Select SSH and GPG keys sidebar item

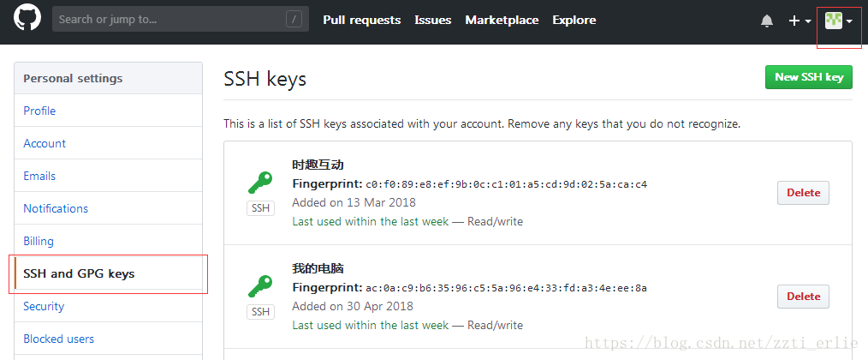(79, 273)
